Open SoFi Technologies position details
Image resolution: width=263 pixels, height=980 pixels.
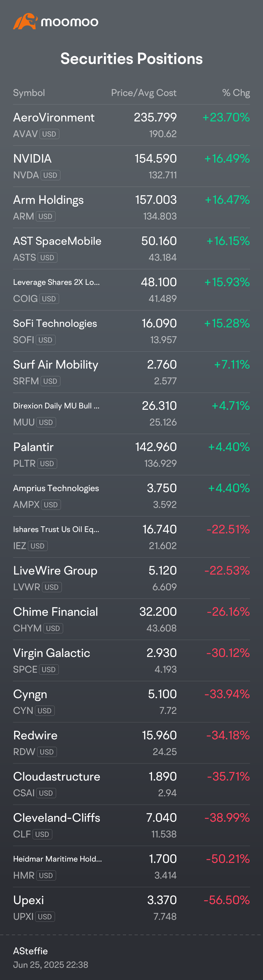(131, 331)
